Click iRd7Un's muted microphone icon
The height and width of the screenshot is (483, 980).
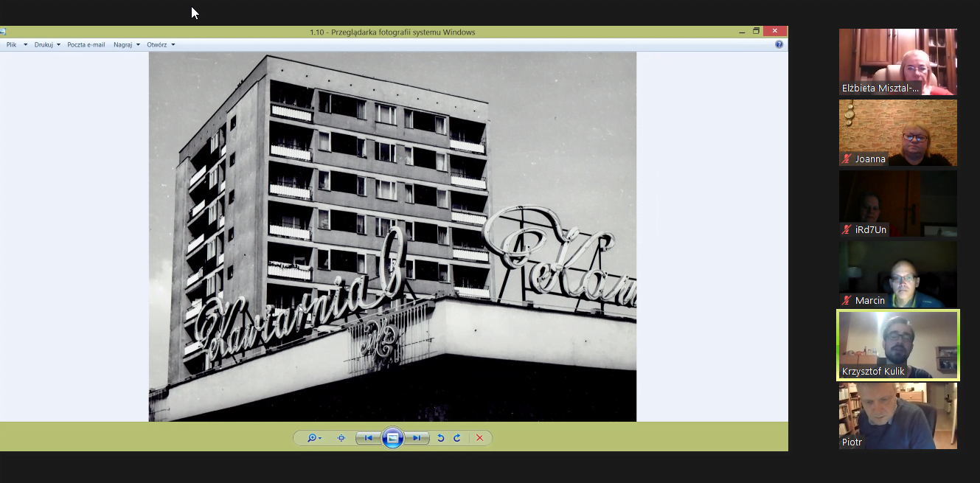click(847, 230)
